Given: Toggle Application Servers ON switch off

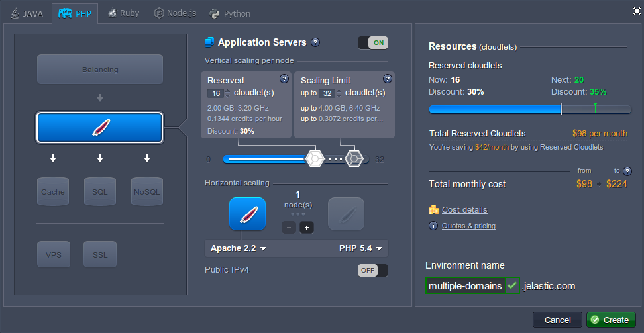Looking at the screenshot, I should (373, 43).
